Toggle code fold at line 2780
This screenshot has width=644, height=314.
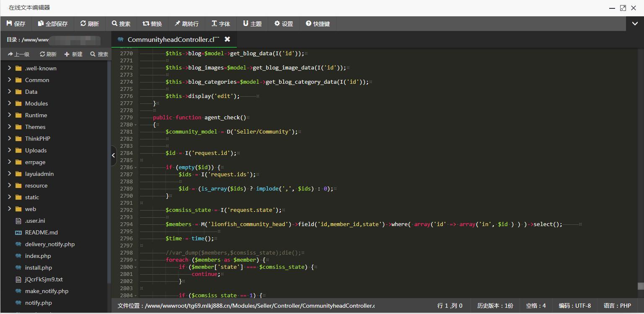click(x=136, y=125)
